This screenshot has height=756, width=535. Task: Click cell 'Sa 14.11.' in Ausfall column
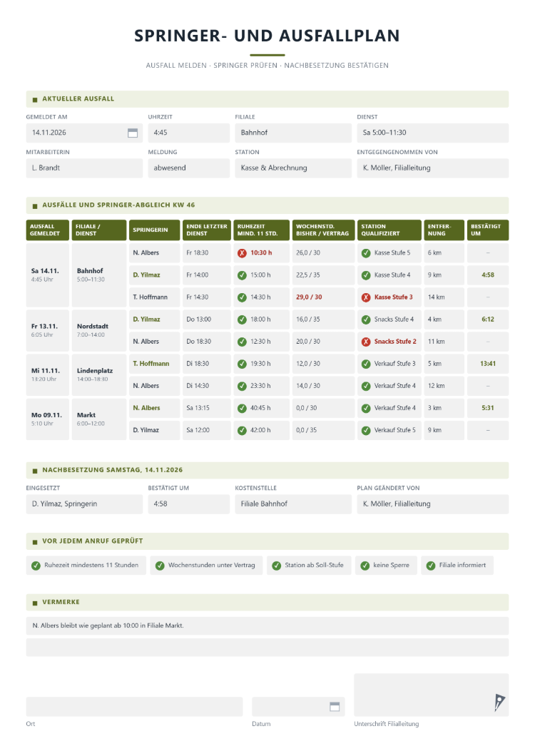click(48, 275)
